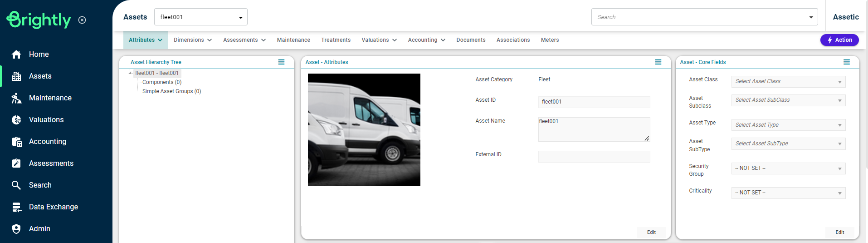
Task: Click the Maintenance worker icon
Action: point(16,98)
